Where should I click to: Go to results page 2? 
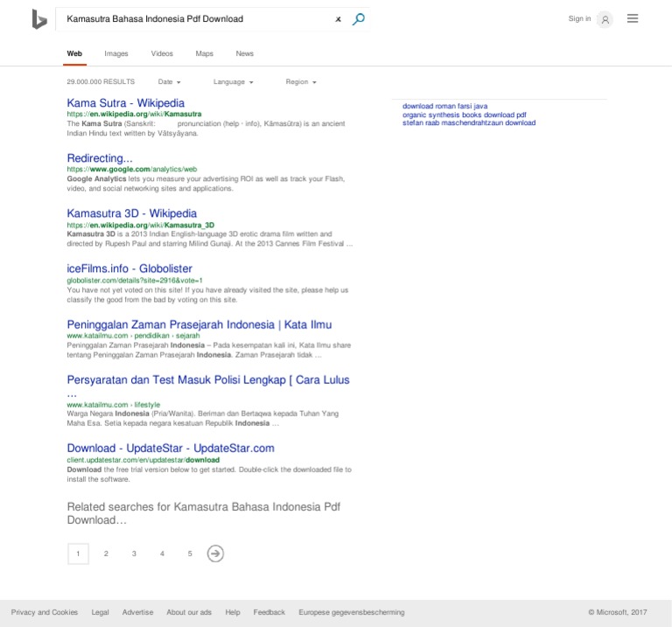click(106, 554)
